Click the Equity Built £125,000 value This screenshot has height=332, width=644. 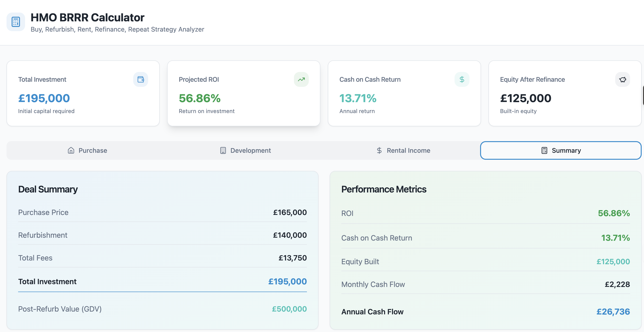click(613, 261)
